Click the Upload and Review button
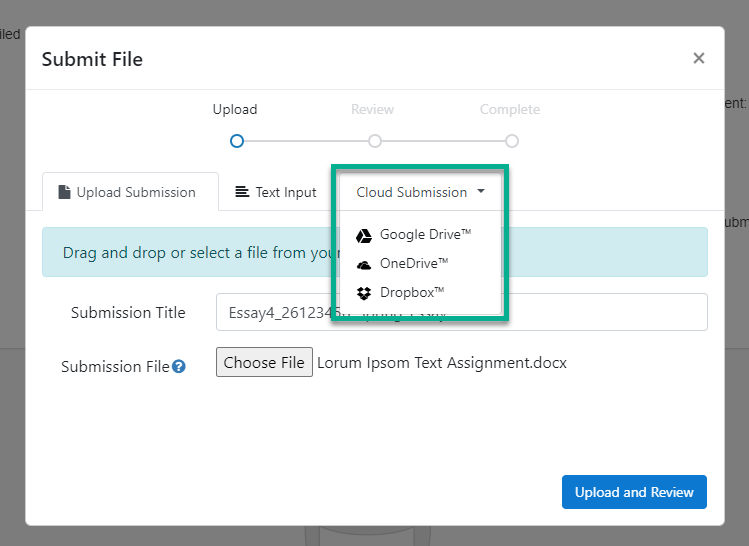The width and height of the screenshot is (749, 546). tap(634, 492)
